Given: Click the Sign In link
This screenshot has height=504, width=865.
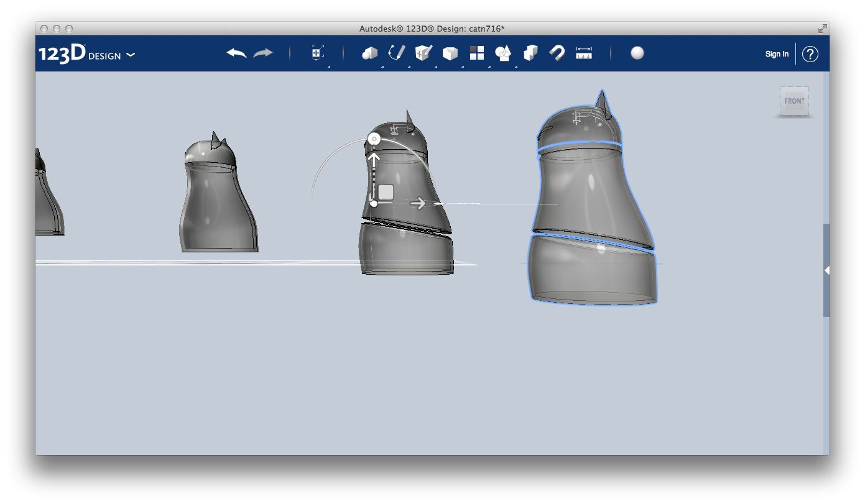Looking at the screenshot, I should click(777, 54).
